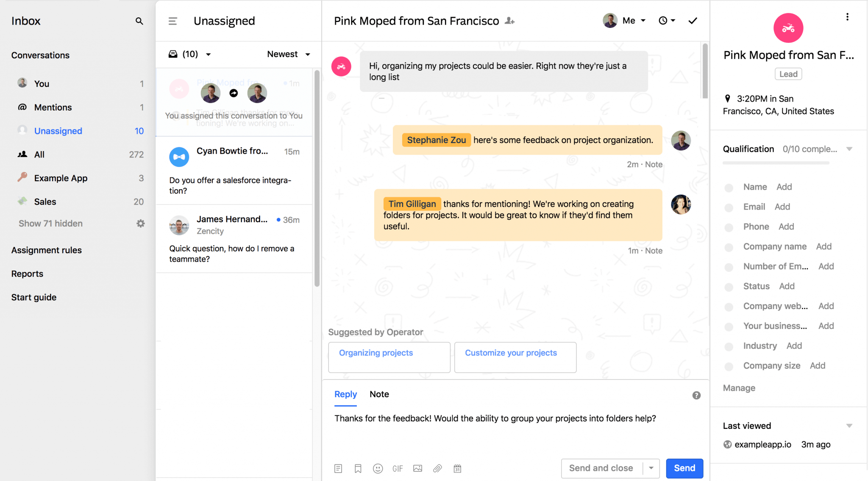Viewport: 868px width, 481px height.
Task: Open the saved replies icon in the composer
Action: (338, 468)
